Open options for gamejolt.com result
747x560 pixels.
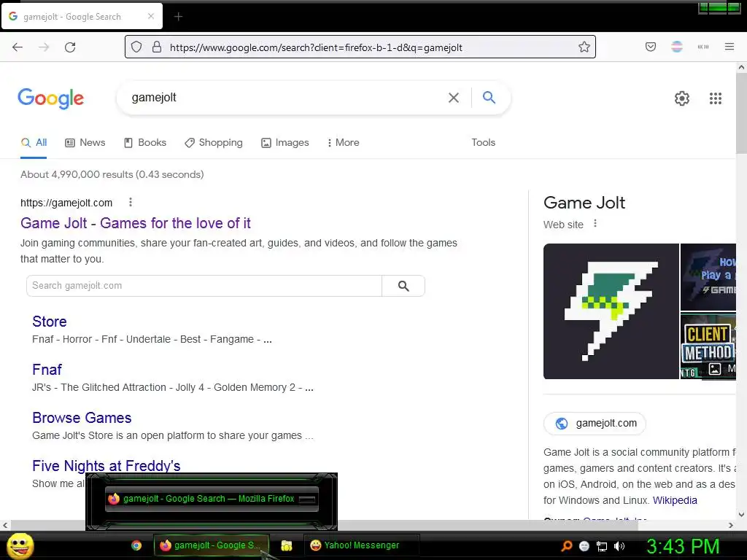tap(131, 203)
